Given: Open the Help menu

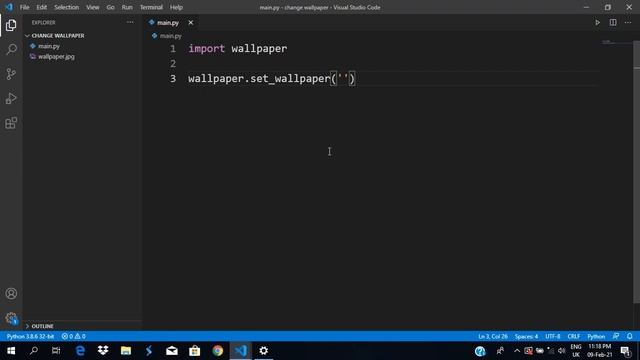Looking at the screenshot, I should tap(176, 7).
